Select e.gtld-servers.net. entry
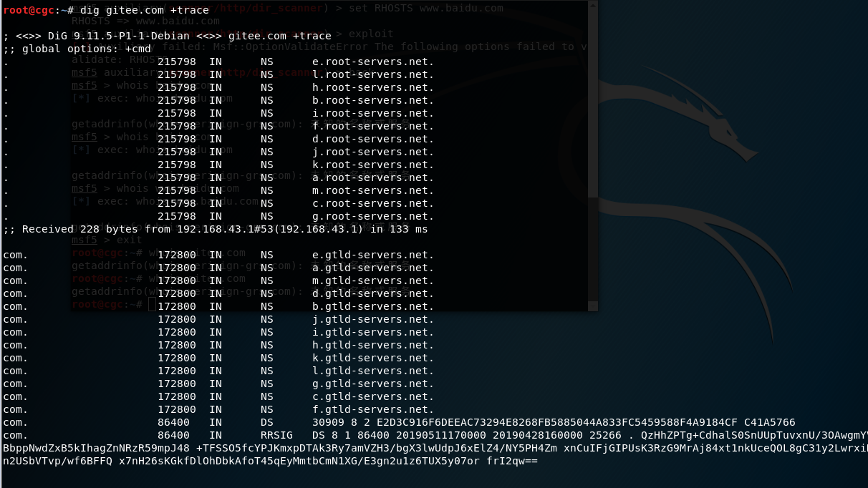868x488 pixels. pos(373,255)
